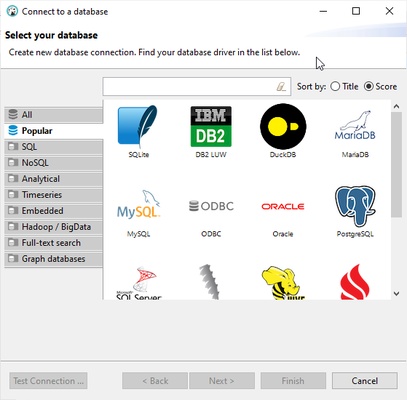The height and width of the screenshot is (400, 407).
Task: Maximize the Connect to a database window
Action: pos(356,11)
